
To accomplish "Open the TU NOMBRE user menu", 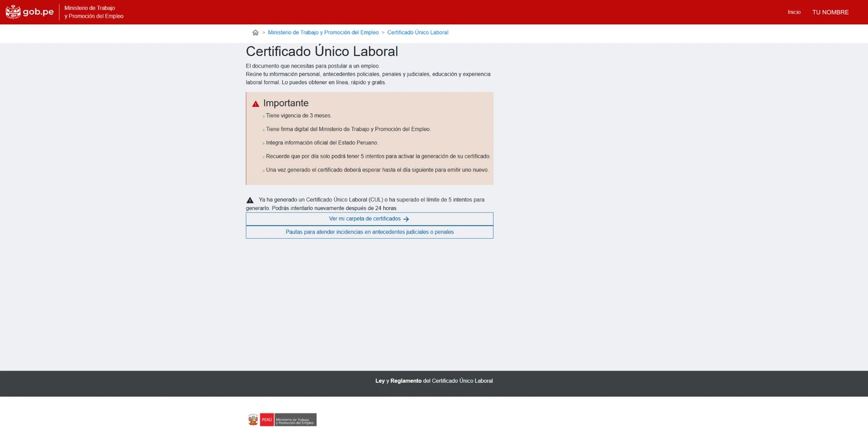I will pyautogui.click(x=830, y=12).
